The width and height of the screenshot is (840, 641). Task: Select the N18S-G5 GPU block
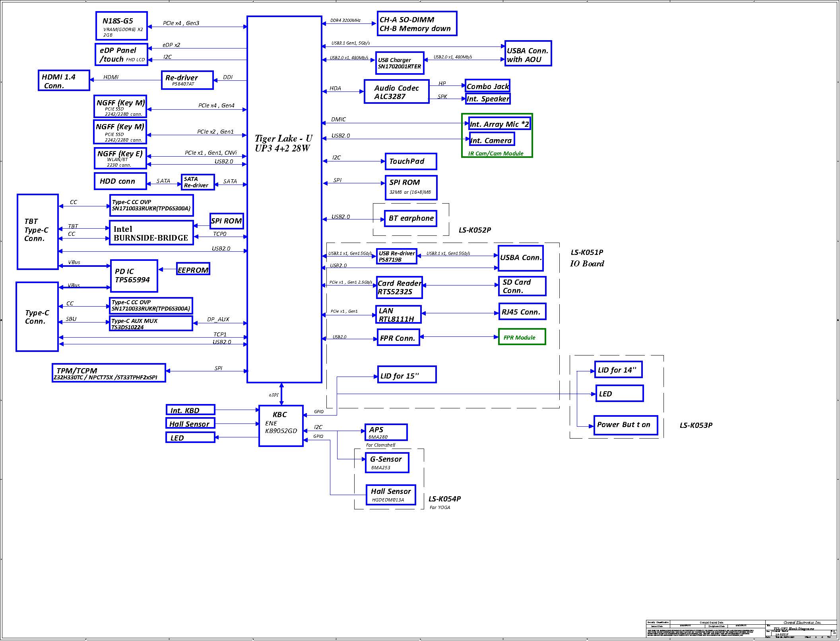click(x=121, y=26)
